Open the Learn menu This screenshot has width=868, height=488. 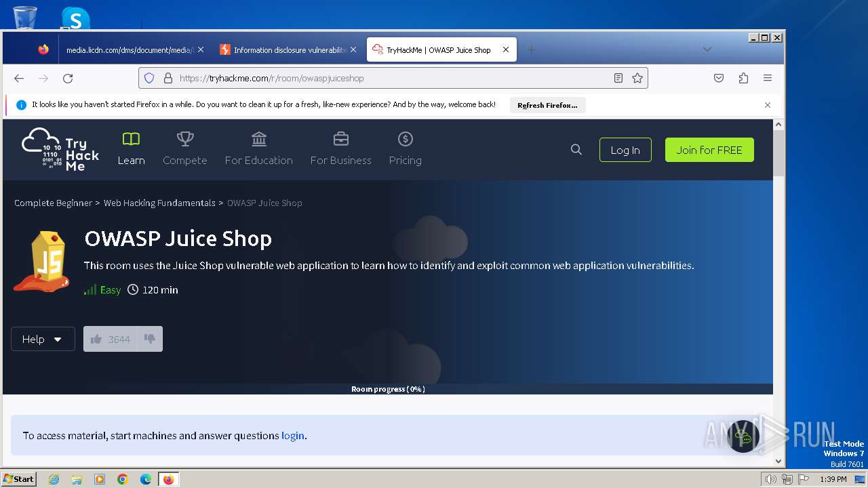tap(131, 149)
